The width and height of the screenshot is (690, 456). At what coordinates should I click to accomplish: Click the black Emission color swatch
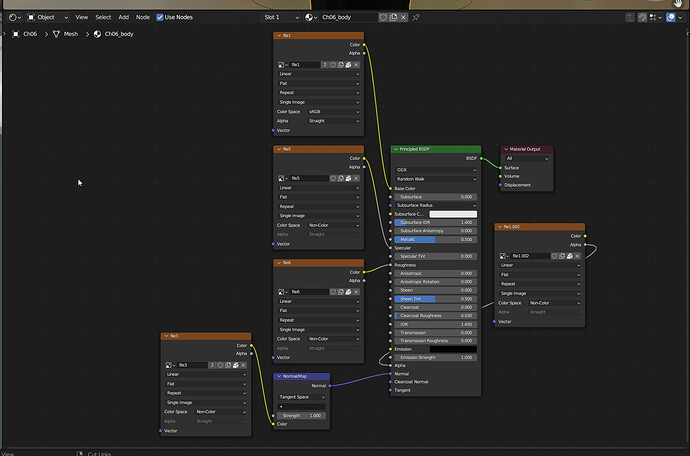(x=453, y=349)
